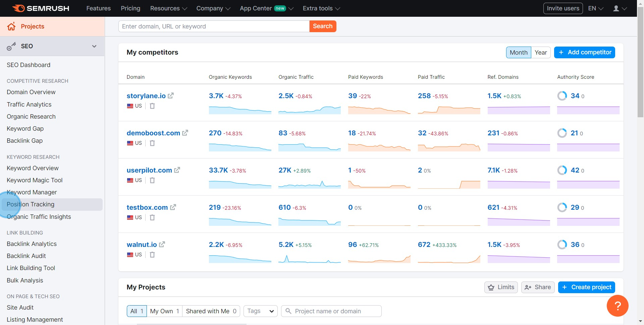Image resolution: width=644 pixels, height=325 pixels.
Task: Go to Domain Overview
Action: coord(31,92)
